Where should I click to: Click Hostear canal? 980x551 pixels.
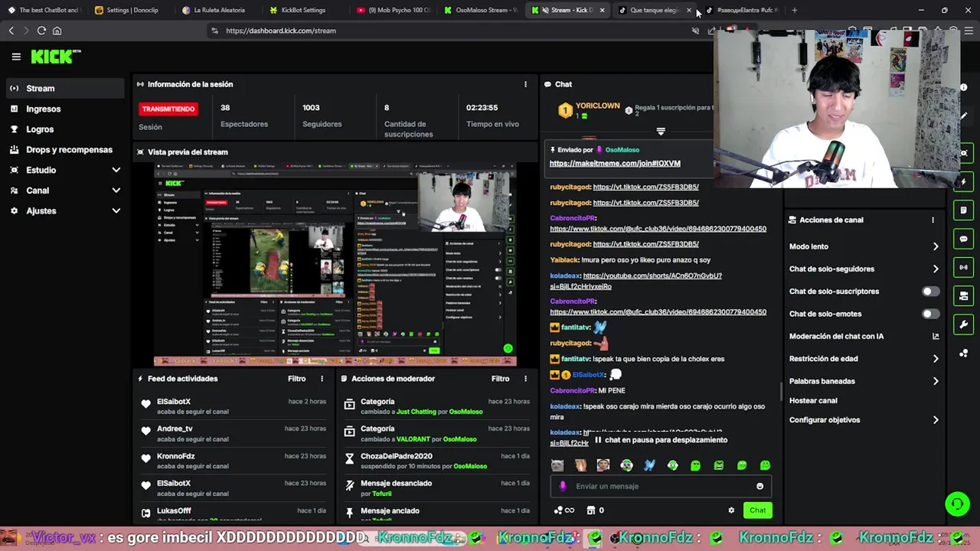click(813, 401)
